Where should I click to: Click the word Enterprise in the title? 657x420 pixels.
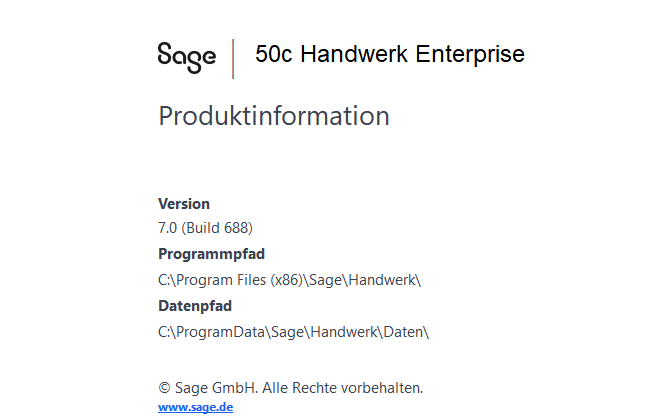[x=470, y=55]
